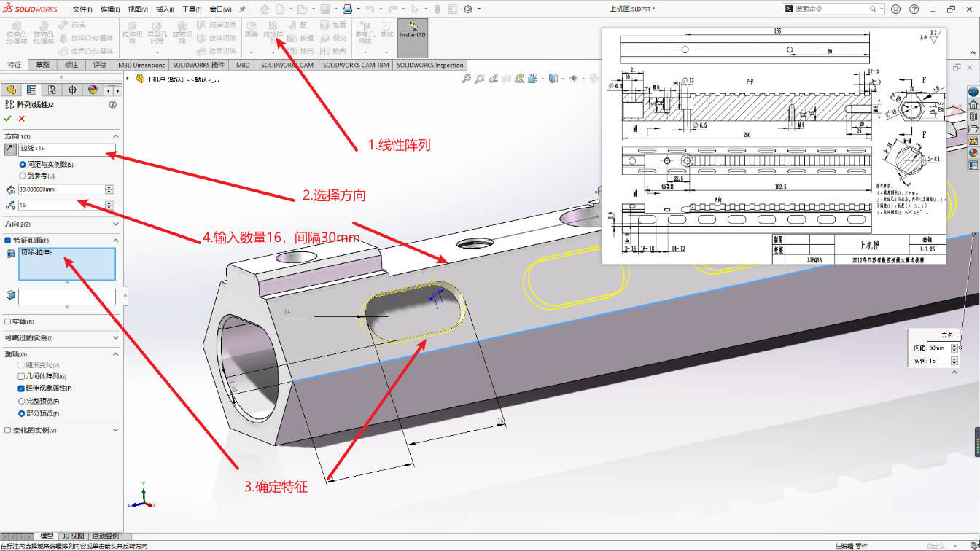Viewport: 980px width, 551px height.
Task: Switch to the 3D 视图 bottom tab
Action: click(72, 536)
